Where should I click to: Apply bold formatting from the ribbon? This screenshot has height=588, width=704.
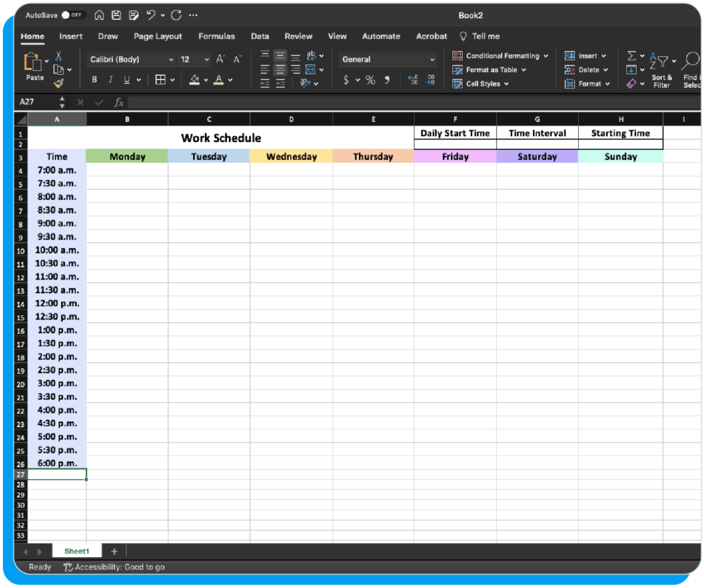click(x=94, y=79)
